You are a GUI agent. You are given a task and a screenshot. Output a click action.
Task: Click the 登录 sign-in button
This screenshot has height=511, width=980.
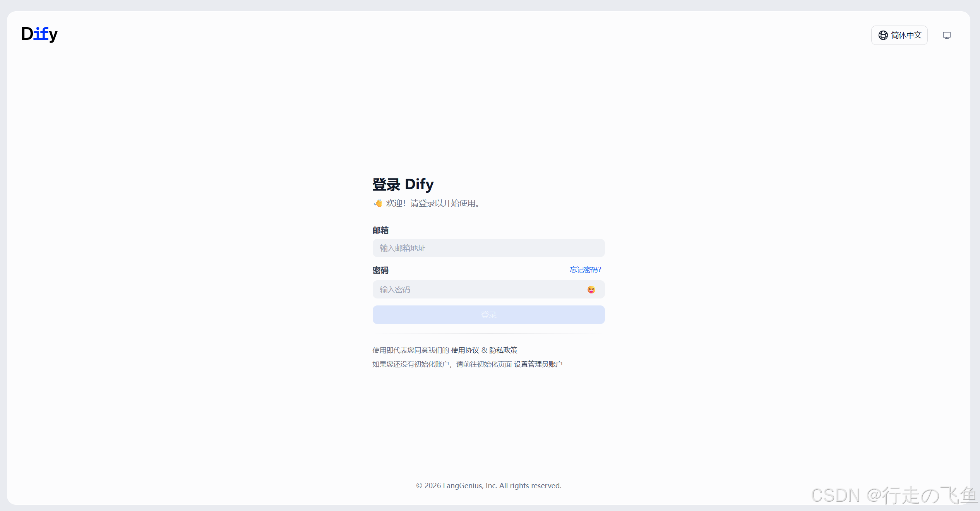coord(488,315)
